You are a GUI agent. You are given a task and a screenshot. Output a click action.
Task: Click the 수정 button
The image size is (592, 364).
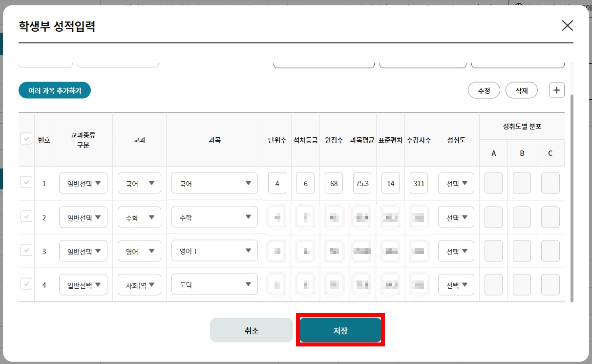[x=484, y=90]
